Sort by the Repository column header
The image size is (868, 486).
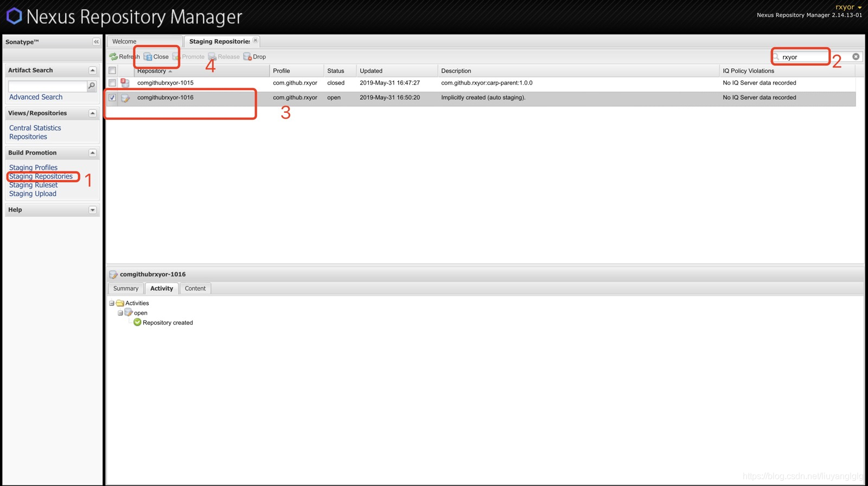coord(202,71)
